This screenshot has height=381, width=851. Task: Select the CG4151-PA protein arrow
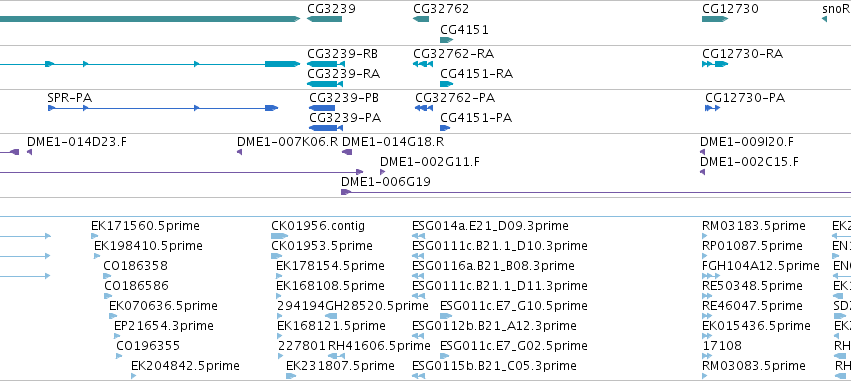tap(445, 128)
